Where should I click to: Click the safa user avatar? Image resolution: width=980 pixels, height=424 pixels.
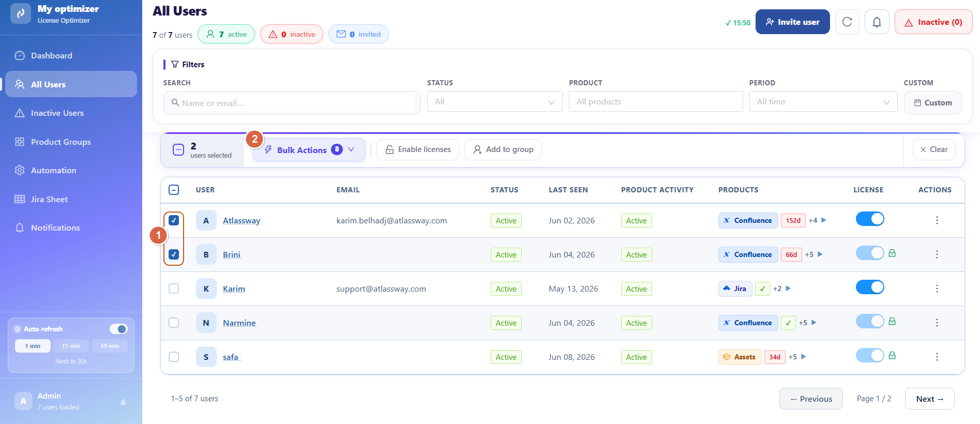(x=206, y=357)
